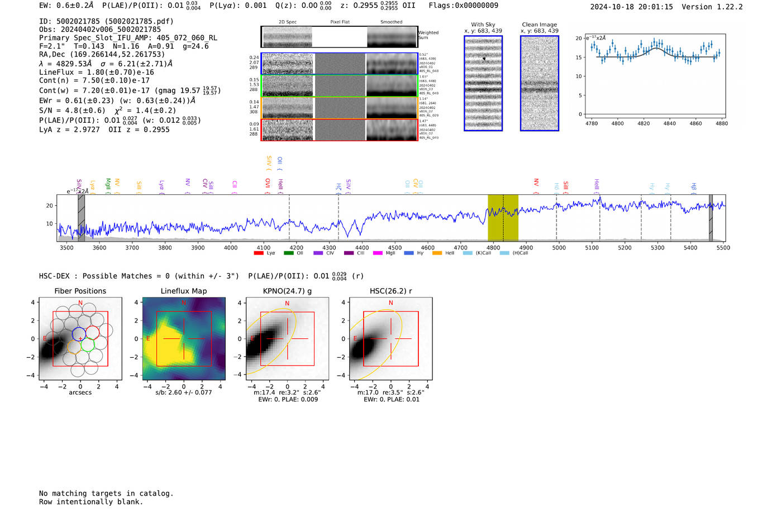Click the (K)CaII legend swatch
Viewport: 782px width, 532px height.
[x=468, y=253]
